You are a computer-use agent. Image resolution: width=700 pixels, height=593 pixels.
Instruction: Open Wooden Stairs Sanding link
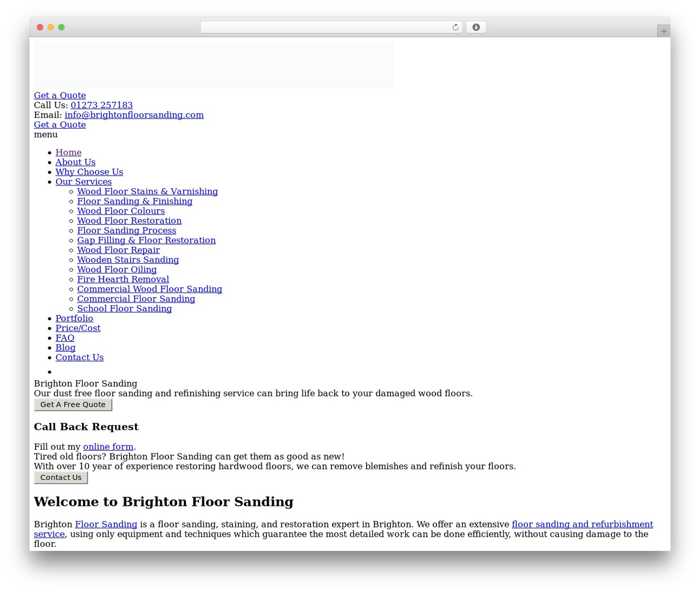point(128,260)
